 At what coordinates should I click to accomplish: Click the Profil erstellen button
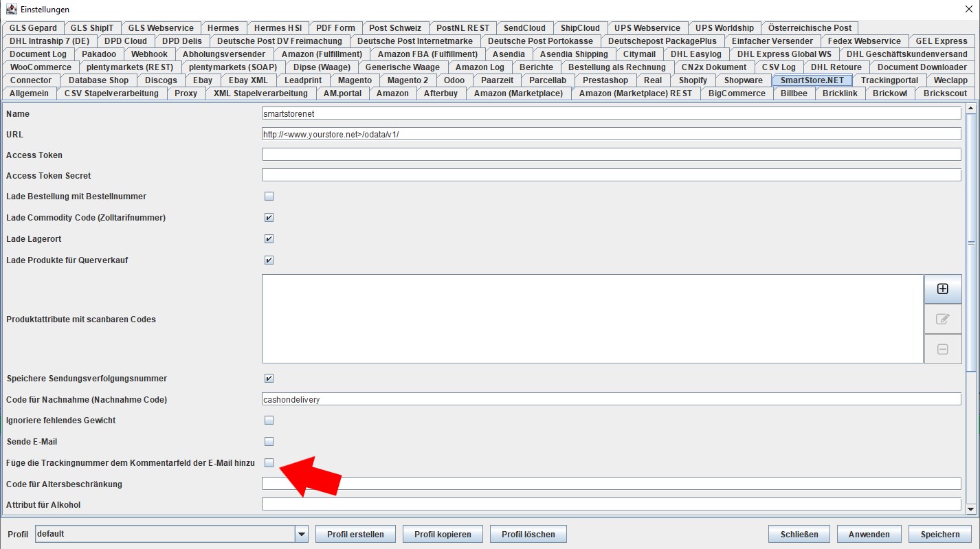(355, 534)
